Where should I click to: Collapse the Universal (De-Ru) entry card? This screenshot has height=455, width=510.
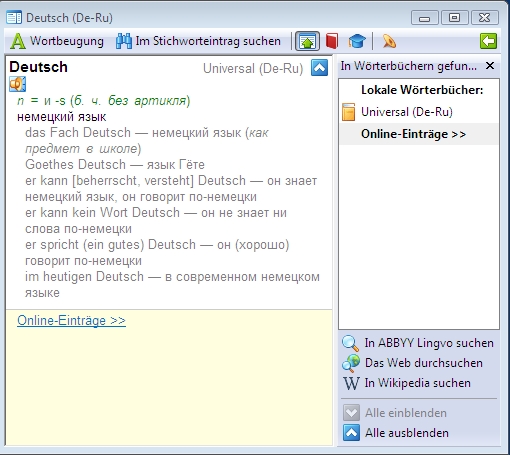(319, 68)
